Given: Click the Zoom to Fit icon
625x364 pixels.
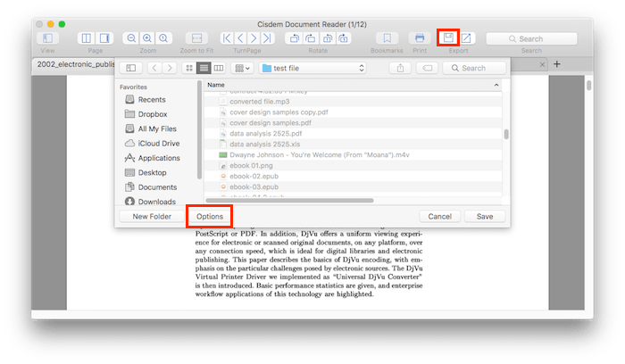Looking at the screenshot, I should coord(196,38).
